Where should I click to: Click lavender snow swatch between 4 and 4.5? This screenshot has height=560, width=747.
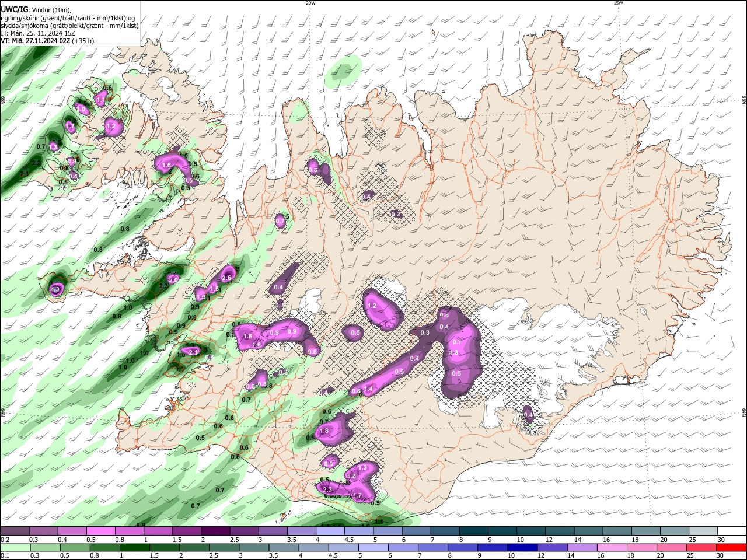330,531
